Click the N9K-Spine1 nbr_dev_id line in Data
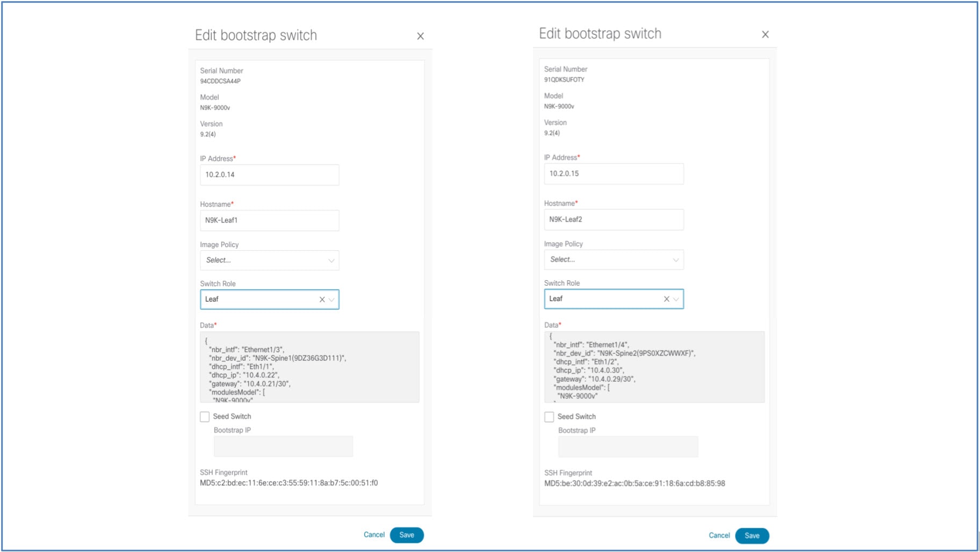 [278, 358]
